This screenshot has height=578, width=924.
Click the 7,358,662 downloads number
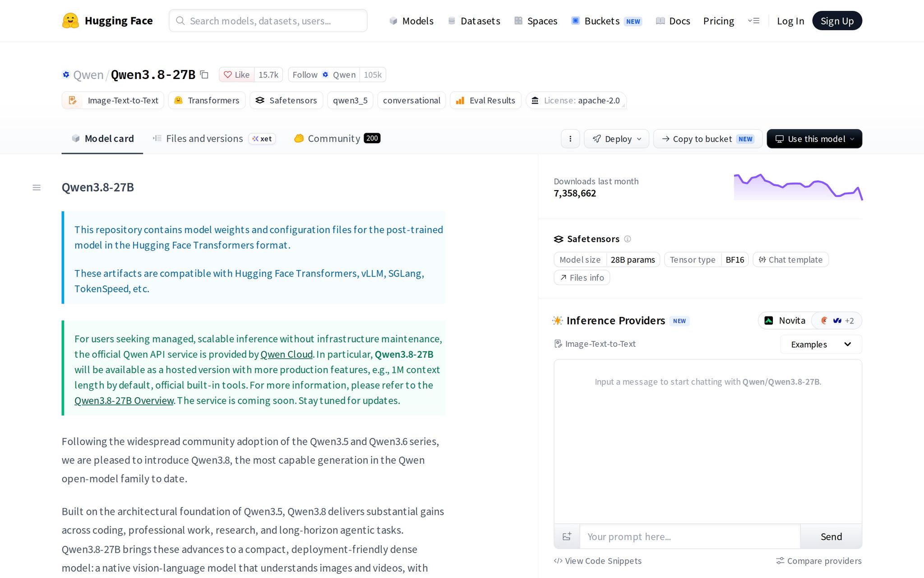575,193
